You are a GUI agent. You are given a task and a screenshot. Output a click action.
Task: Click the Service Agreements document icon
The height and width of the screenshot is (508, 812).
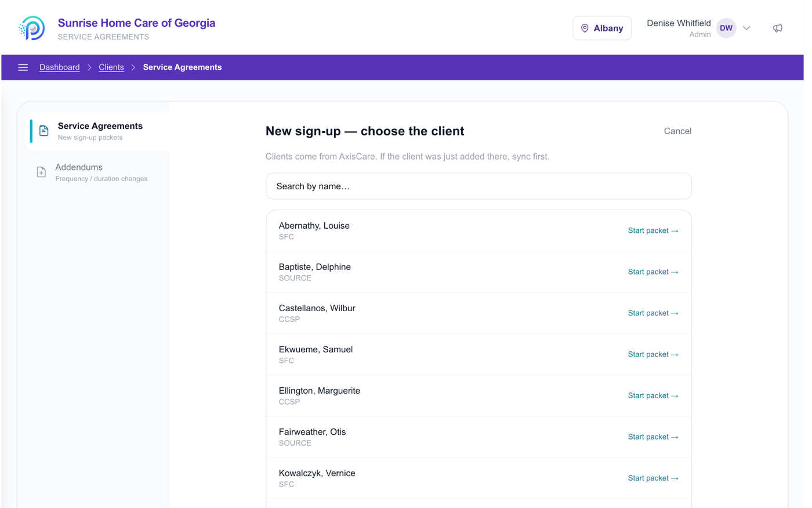[43, 131]
